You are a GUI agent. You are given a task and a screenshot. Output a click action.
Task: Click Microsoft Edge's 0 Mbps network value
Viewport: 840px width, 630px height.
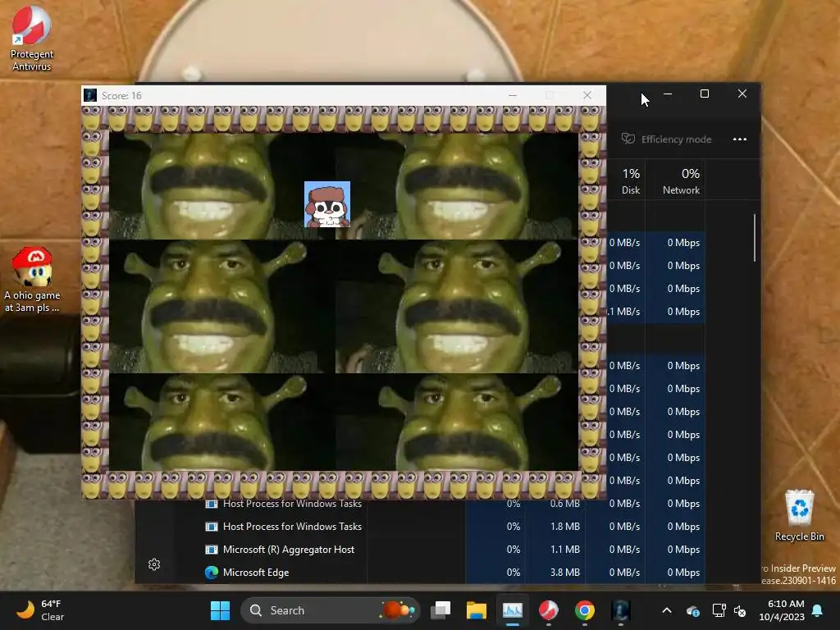pyautogui.click(x=683, y=573)
